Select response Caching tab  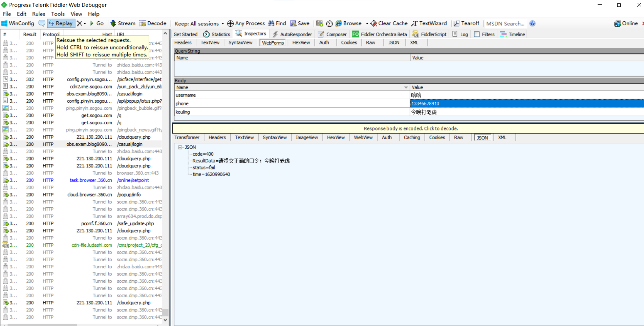coord(412,137)
